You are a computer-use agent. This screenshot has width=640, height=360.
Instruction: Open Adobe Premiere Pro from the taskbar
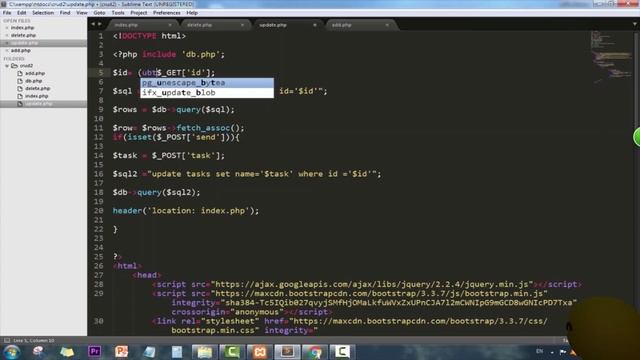click(x=94, y=351)
